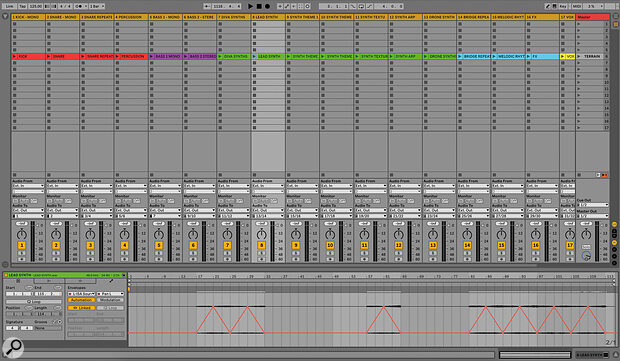Open track 13 Audio To dropdown
The width and height of the screenshot is (620, 361).
tap(439, 210)
